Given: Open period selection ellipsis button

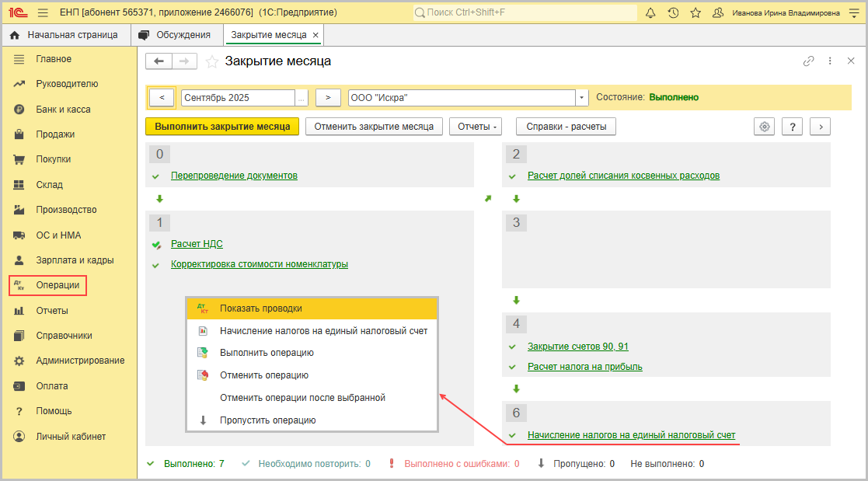Looking at the screenshot, I should pyautogui.click(x=301, y=97).
